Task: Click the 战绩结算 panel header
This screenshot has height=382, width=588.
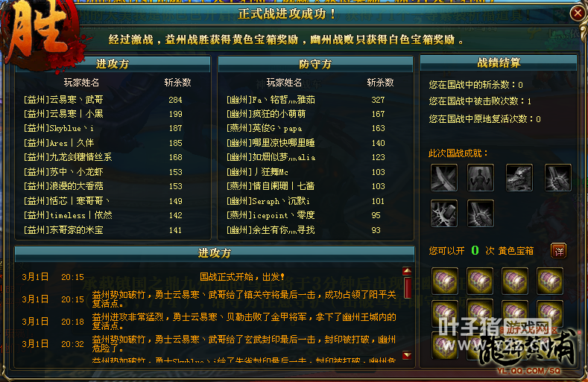Action: (x=499, y=63)
